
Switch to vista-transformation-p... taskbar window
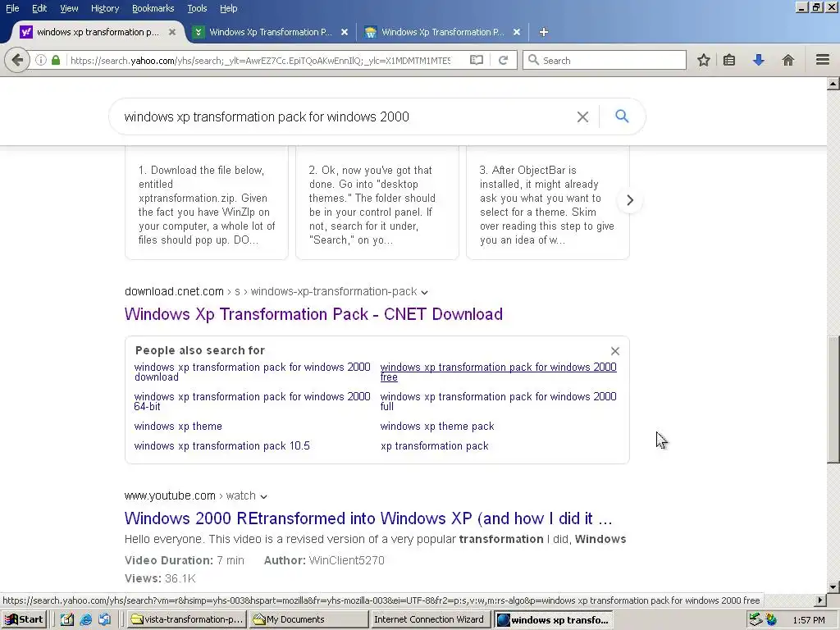[x=187, y=620]
